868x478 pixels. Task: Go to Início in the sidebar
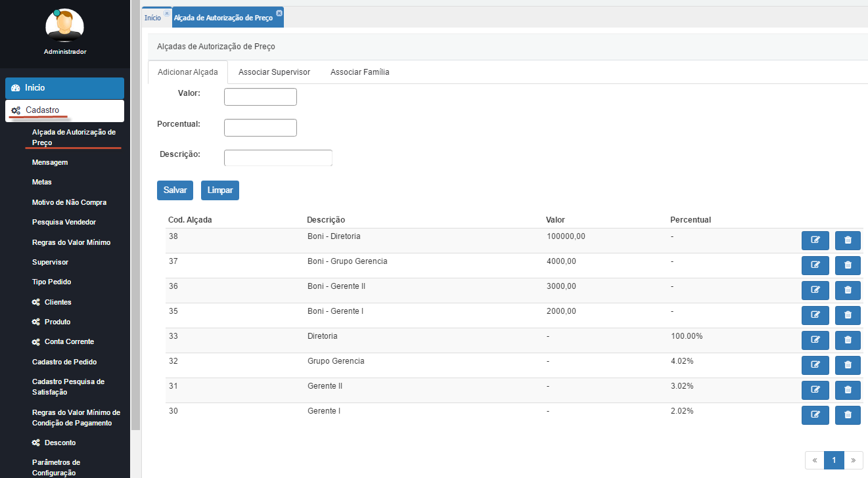click(64, 88)
